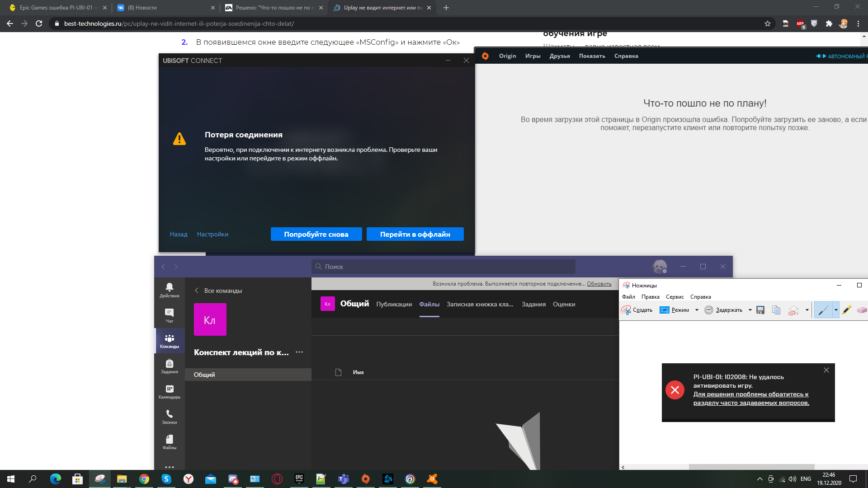Go forward in Teams navigation

pos(176,267)
